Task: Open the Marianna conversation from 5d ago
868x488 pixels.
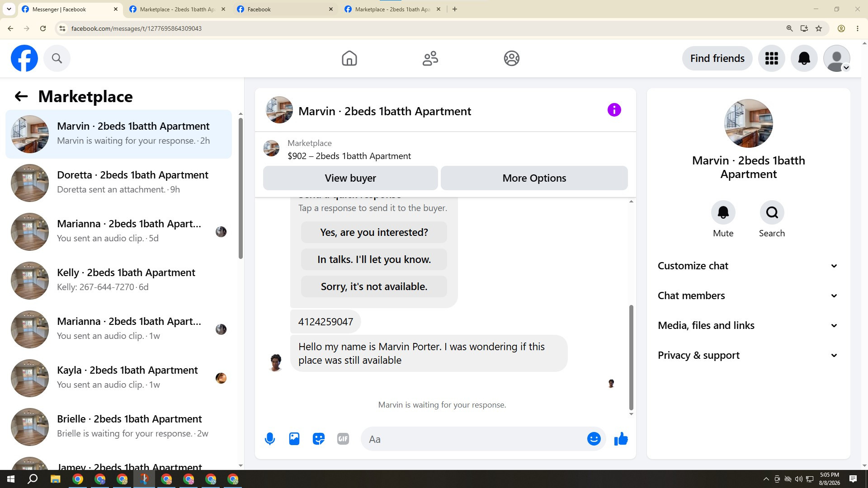Action: [118, 231]
